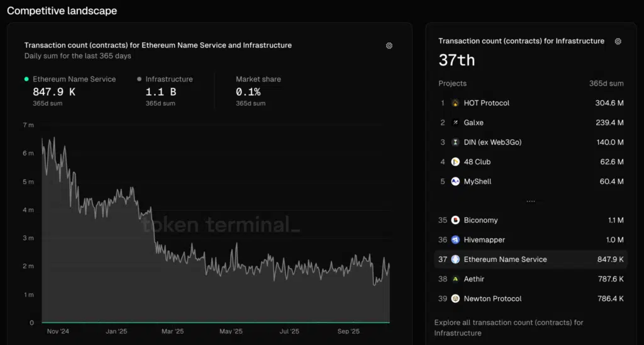This screenshot has height=345, width=644.
Task: Click the 62.6 M value for 48 Club
Action: pyautogui.click(x=611, y=162)
